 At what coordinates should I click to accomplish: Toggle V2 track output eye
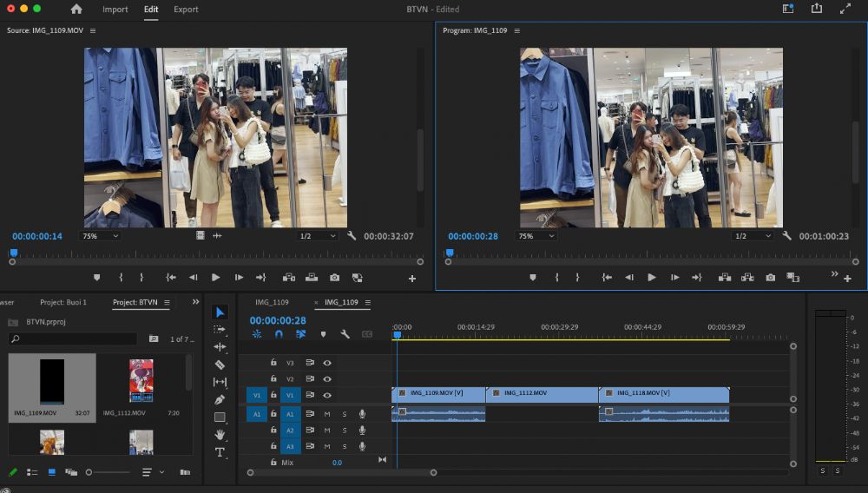point(327,379)
